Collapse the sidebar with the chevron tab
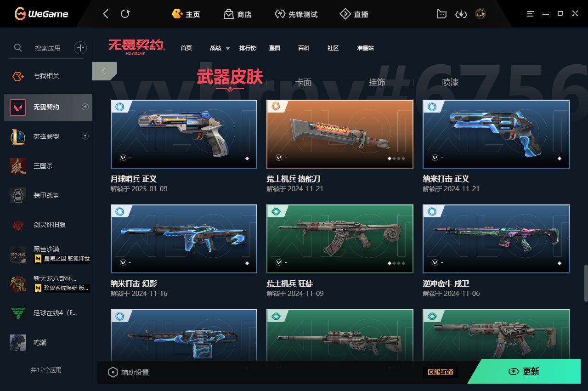Screen dimensions: 588x391 click(104, 71)
